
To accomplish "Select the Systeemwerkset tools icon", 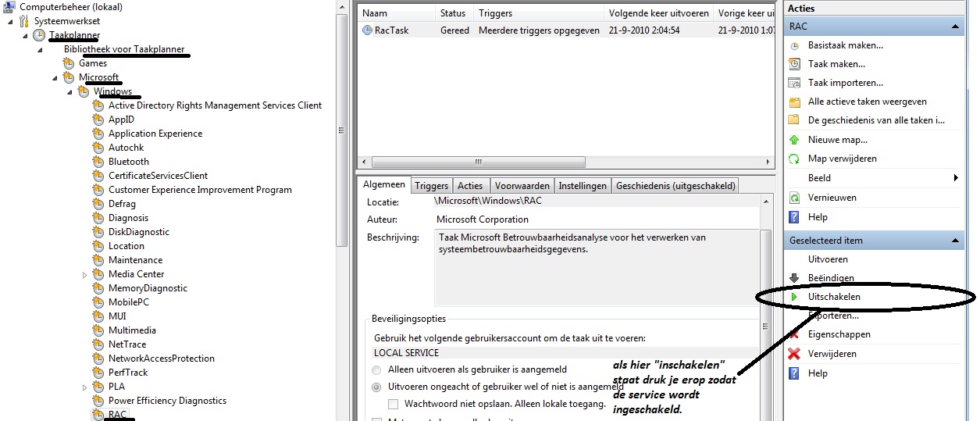I will click(24, 21).
